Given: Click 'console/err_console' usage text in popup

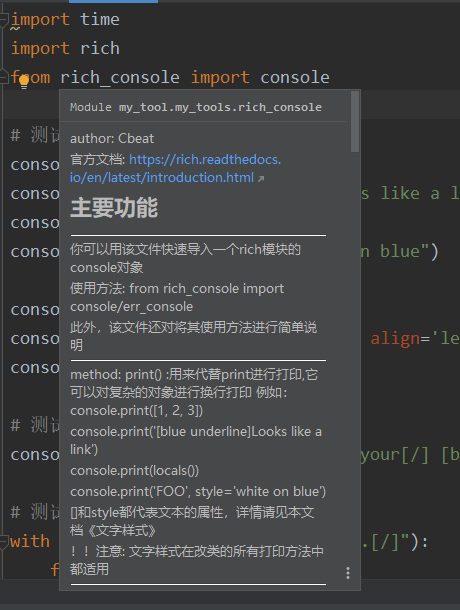Looking at the screenshot, I should click(x=132, y=307).
